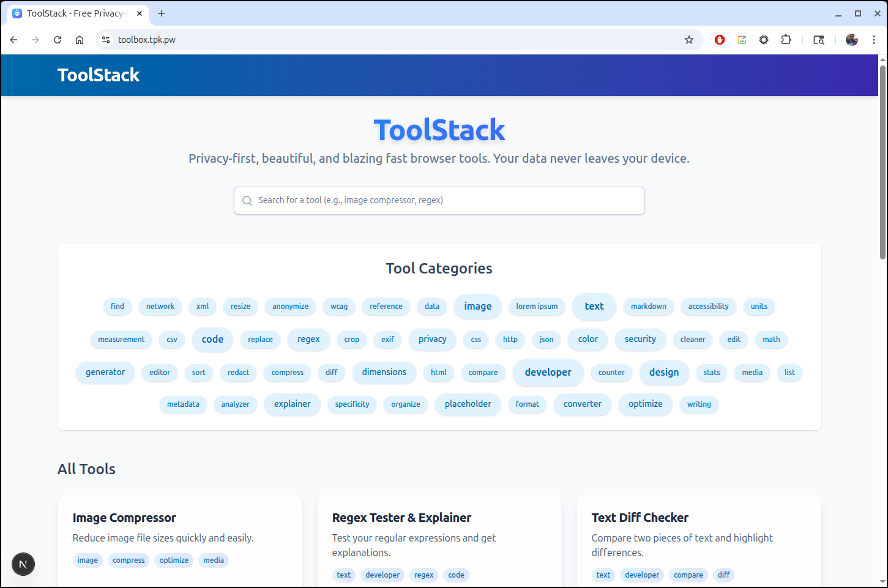The width and height of the screenshot is (888, 588).
Task: Bookmark this page with the star icon
Action: pos(689,40)
